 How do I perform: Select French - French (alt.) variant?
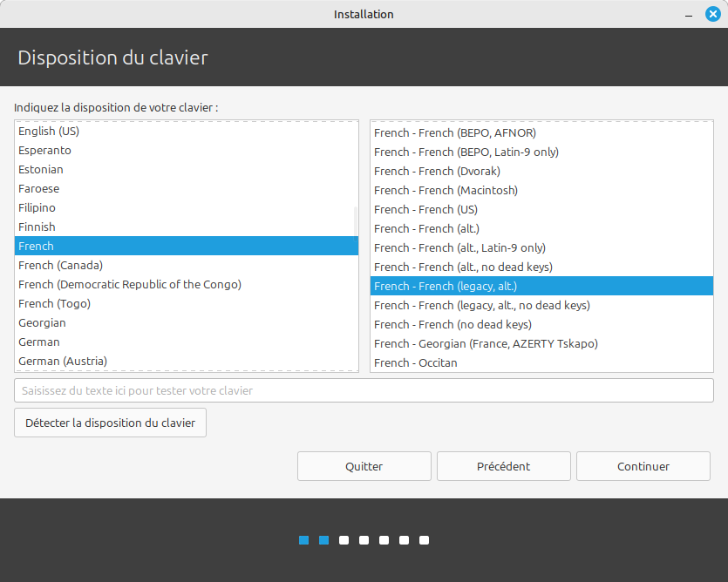pos(541,229)
